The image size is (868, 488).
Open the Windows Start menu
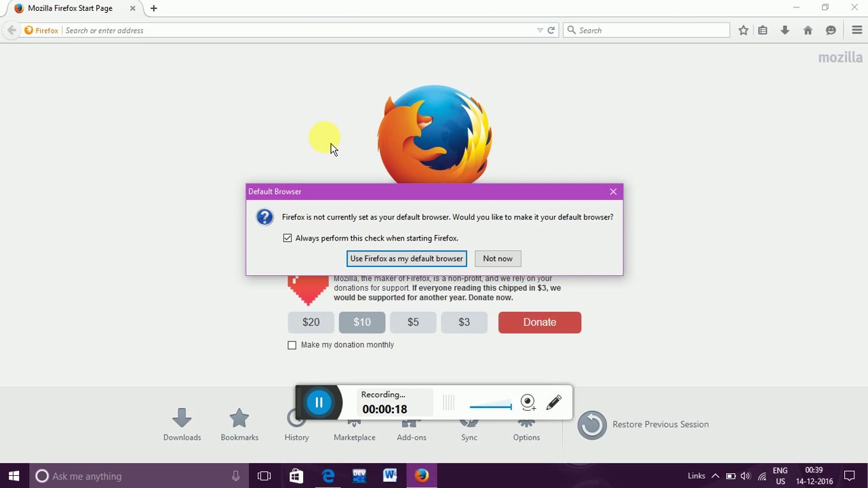pos(14,476)
